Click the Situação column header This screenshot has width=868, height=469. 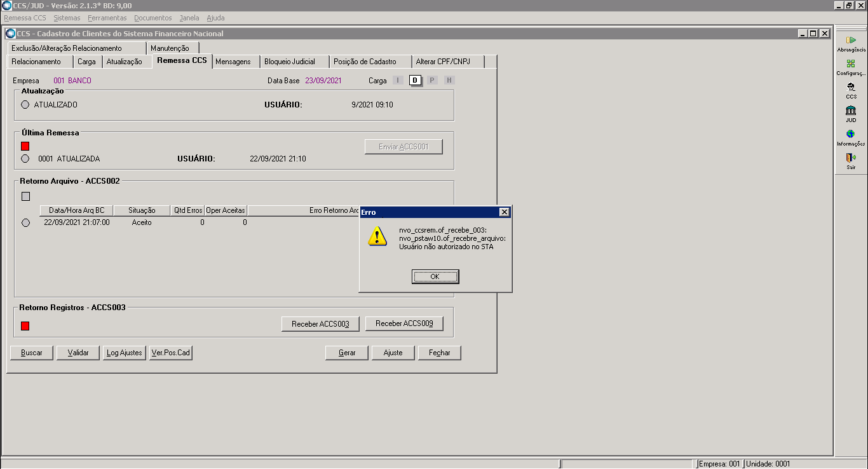[x=142, y=210]
